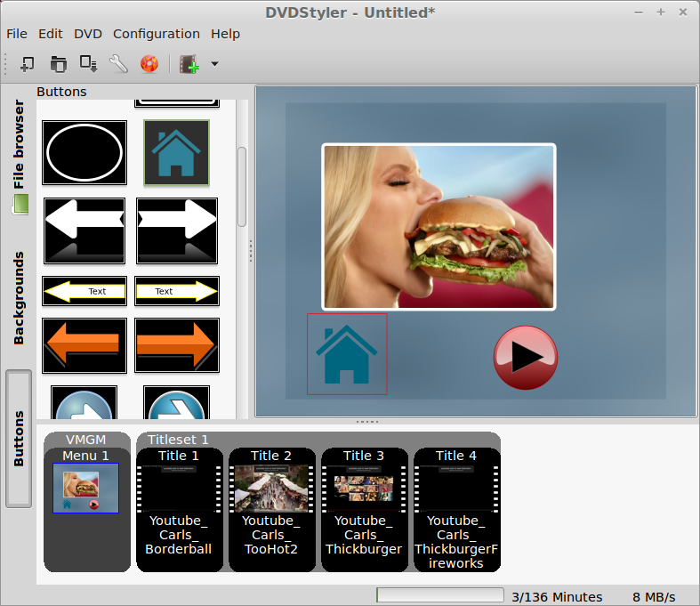Click the New project toolbar icon

pyautogui.click(x=28, y=64)
